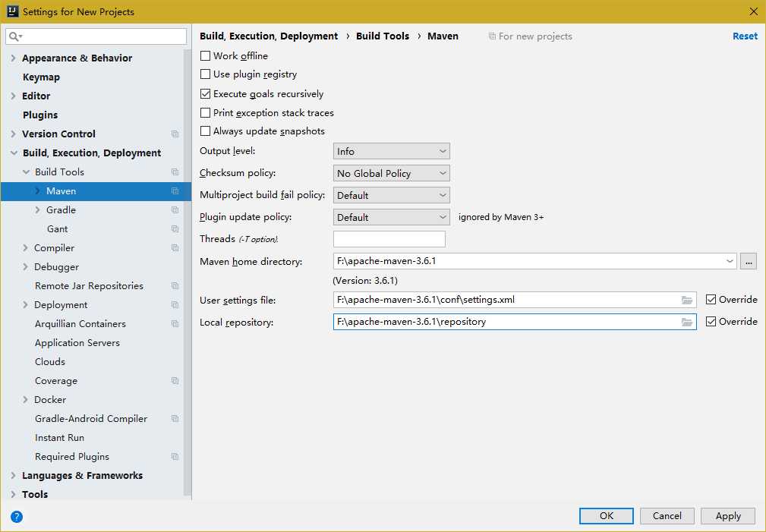Select Keymap in settings tree
This screenshot has height=532, width=766.
coord(41,77)
